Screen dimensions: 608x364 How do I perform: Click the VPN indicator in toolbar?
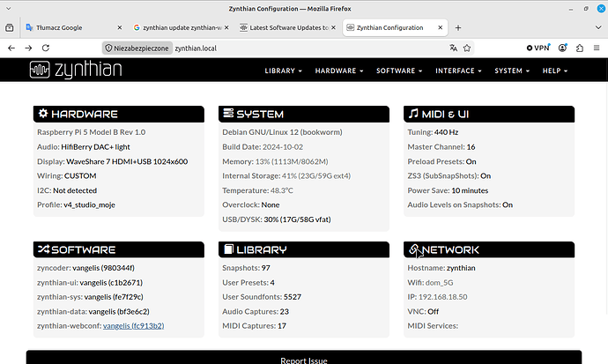pos(538,48)
